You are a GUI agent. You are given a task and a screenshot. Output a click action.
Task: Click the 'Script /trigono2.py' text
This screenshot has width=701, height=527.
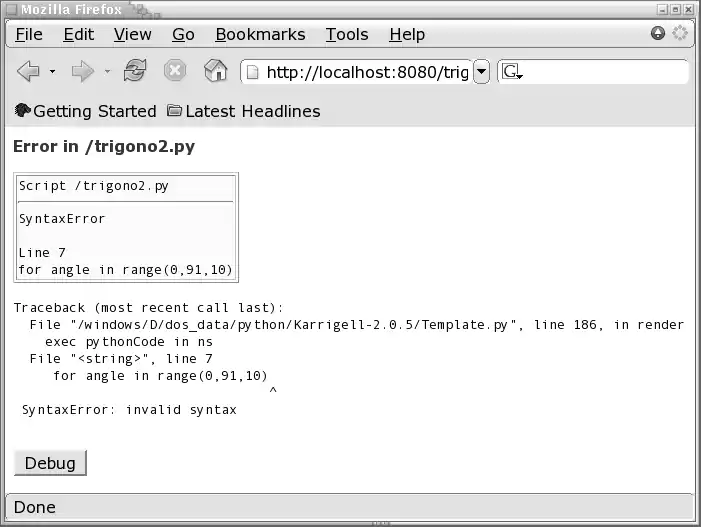pos(93,186)
